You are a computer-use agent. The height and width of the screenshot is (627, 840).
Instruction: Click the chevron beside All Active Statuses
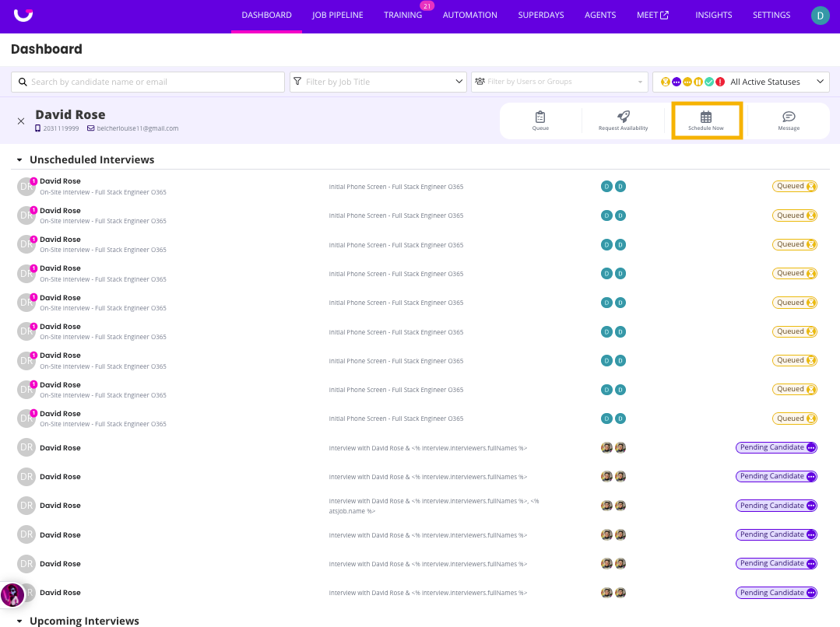[820, 82]
